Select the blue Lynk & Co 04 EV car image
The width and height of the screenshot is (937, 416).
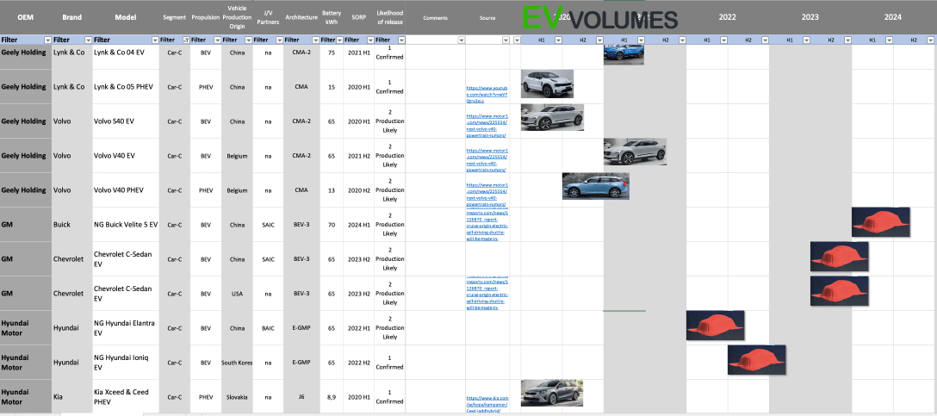click(x=623, y=54)
